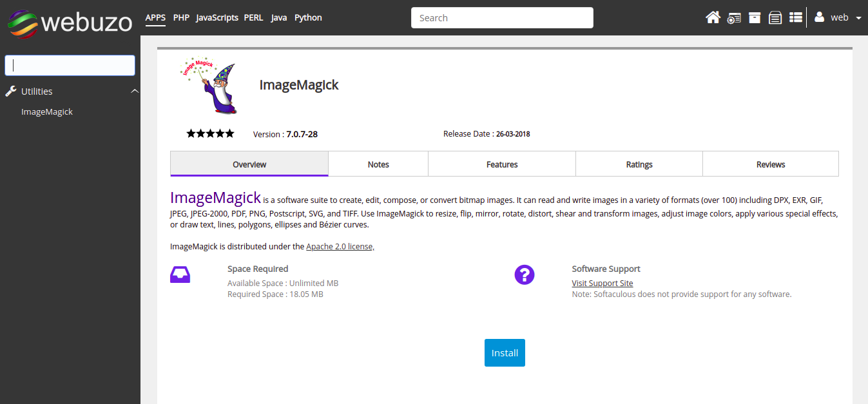Go to the home page icon
Image resolution: width=868 pixels, height=404 pixels.
[x=713, y=17]
